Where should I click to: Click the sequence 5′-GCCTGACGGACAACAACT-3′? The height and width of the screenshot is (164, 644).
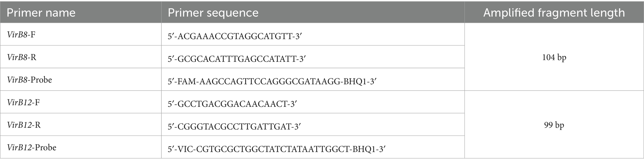(x=232, y=103)
